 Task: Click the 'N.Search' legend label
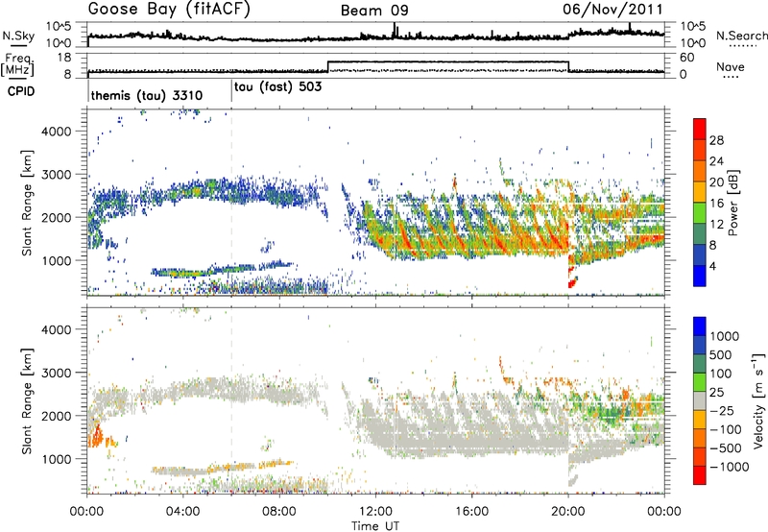click(741, 36)
